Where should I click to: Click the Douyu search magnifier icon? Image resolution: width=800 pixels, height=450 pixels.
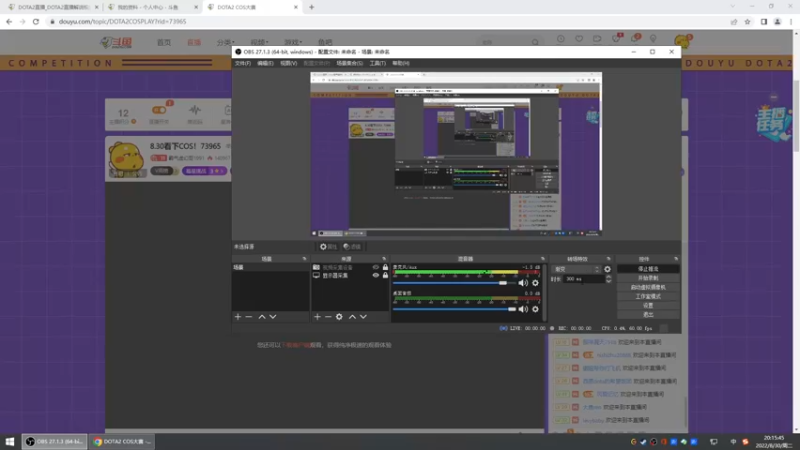(535, 42)
